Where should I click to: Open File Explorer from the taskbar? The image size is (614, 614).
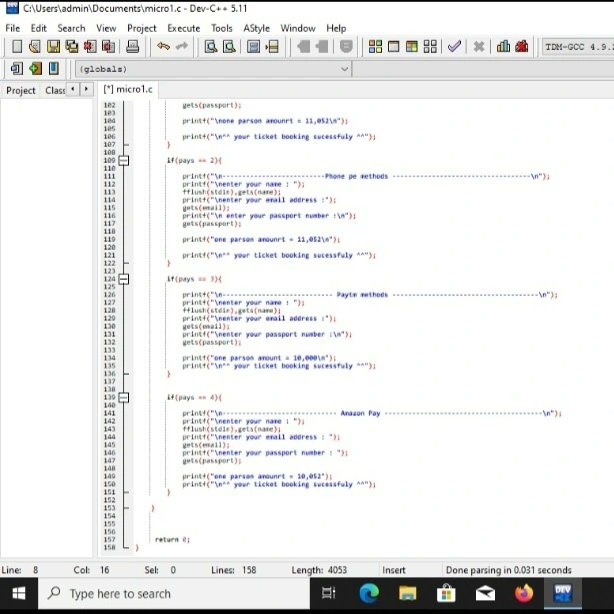pos(407,594)
